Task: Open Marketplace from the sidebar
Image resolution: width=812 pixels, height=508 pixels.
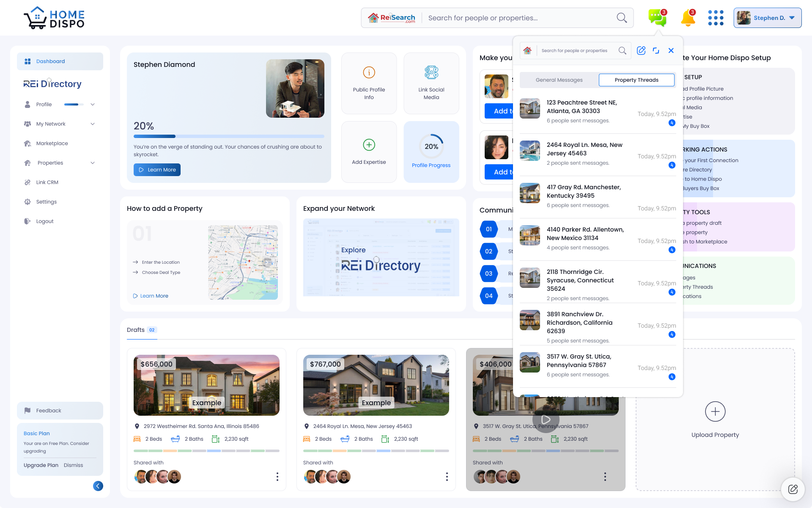Action: click(52, 143)
